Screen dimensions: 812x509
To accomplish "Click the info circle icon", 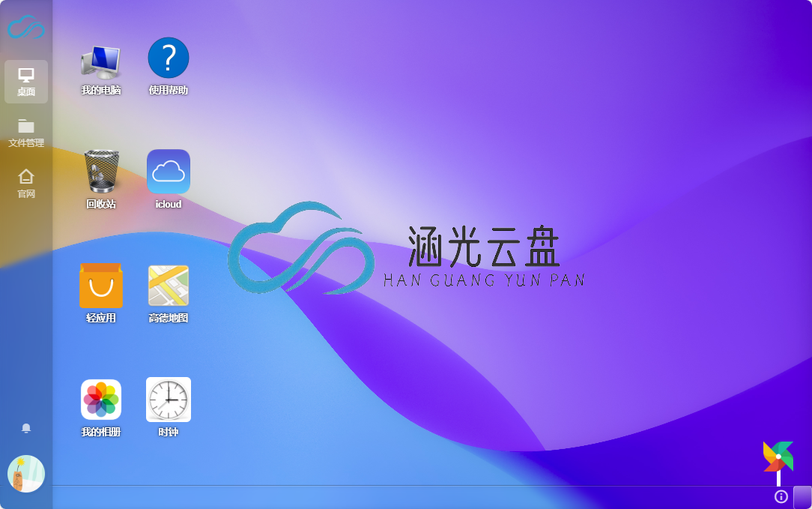I will [781, 496].
